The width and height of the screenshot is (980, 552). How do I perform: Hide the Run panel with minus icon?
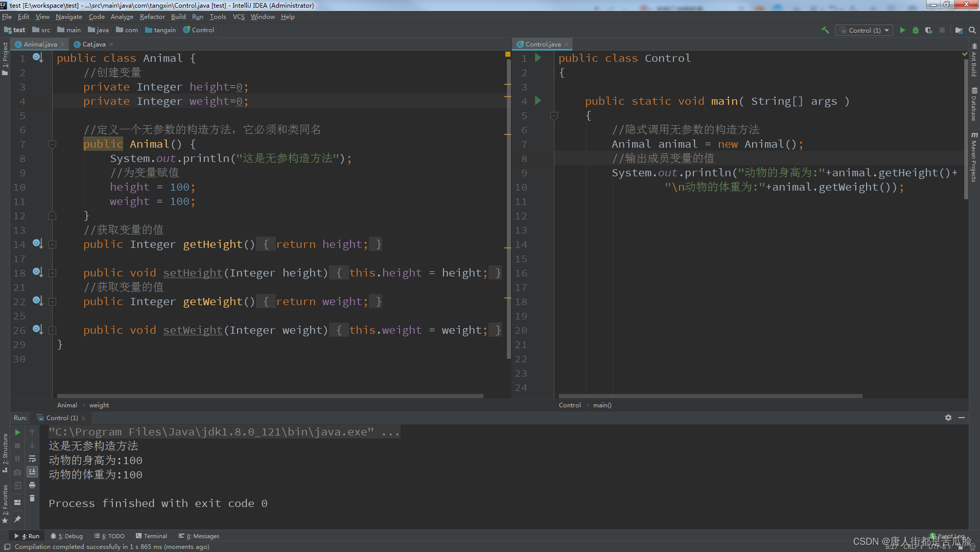[962, 418]
